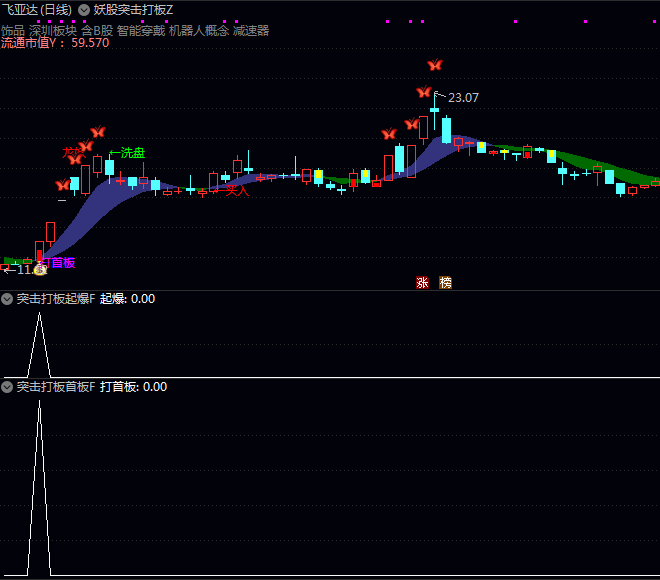
Task: Click the 23.07 high price label
Action: click(463, 98)
